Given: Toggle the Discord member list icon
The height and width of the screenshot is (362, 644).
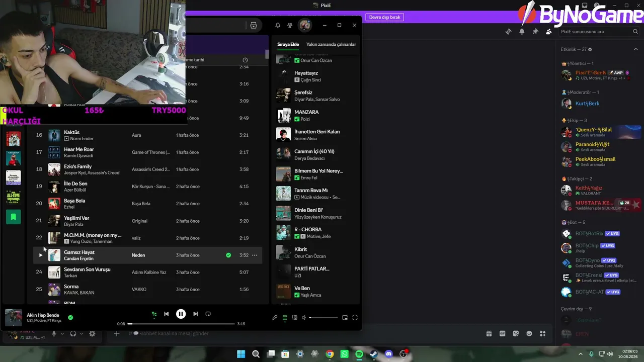Looking at the screenshot, I should 548,31.
